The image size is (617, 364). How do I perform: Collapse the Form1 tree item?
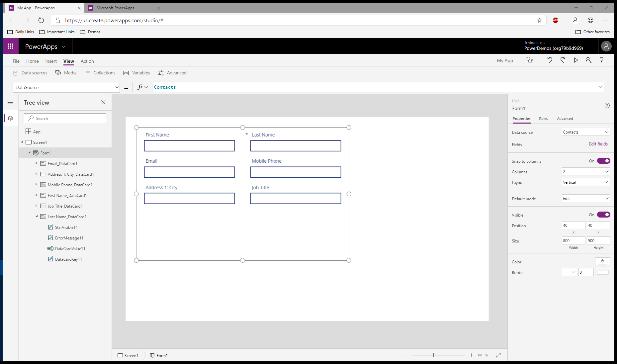click(30, 153)
